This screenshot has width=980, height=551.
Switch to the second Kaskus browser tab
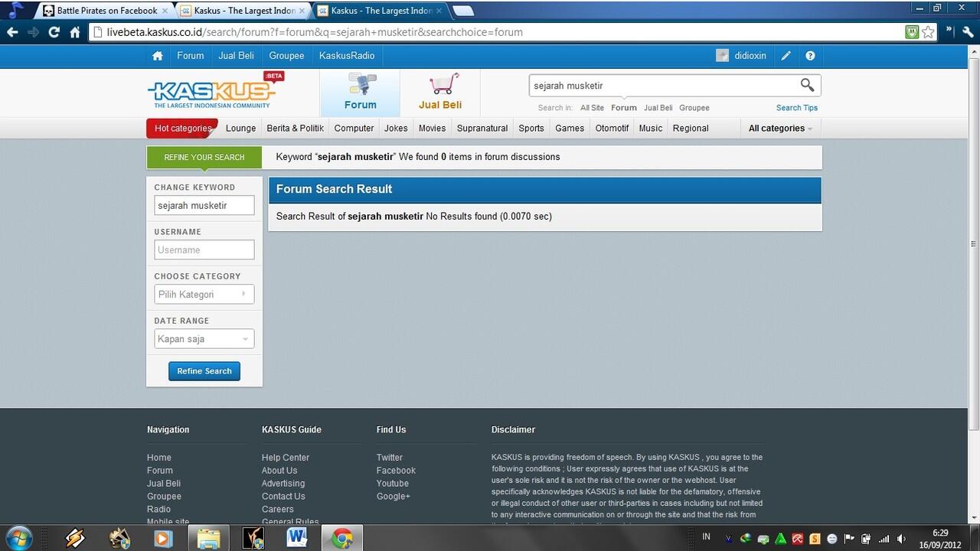(x=243, y=11)
